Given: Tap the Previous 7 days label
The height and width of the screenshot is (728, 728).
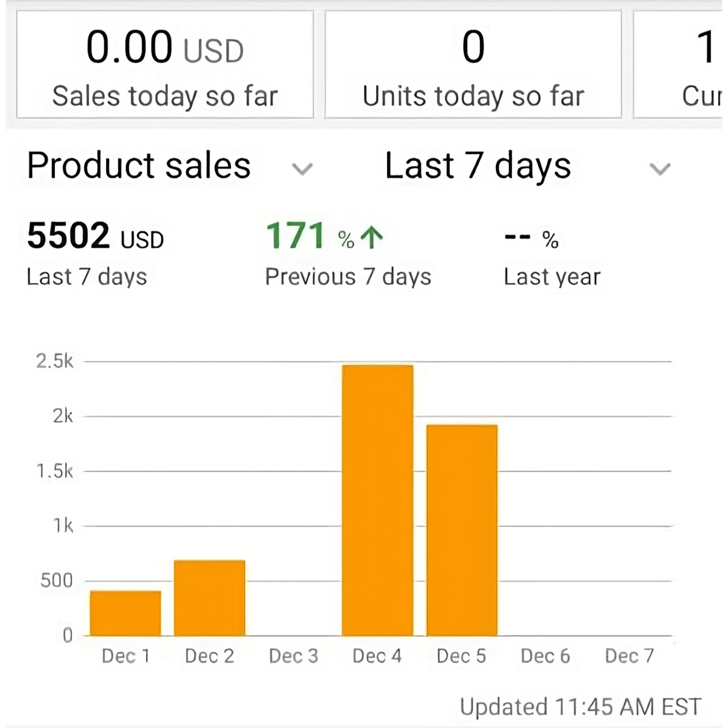Looking at the screenshot, I should (x=348, y=277).
